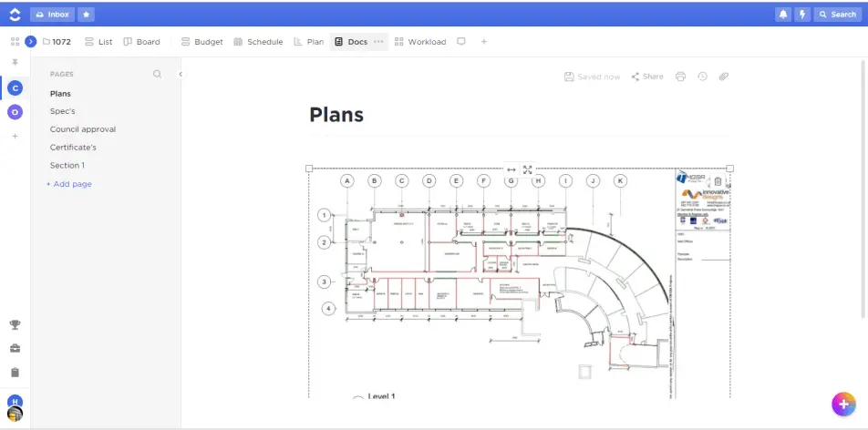Viewport: 868px width, 430px height.
Task: Print the document using printer icon
Action: point(680,77)
